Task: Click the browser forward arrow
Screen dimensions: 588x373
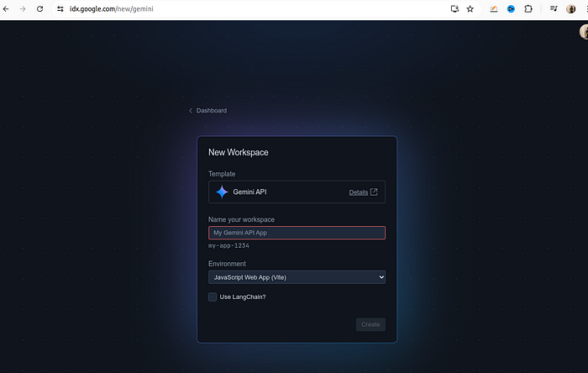Action: 23,9
